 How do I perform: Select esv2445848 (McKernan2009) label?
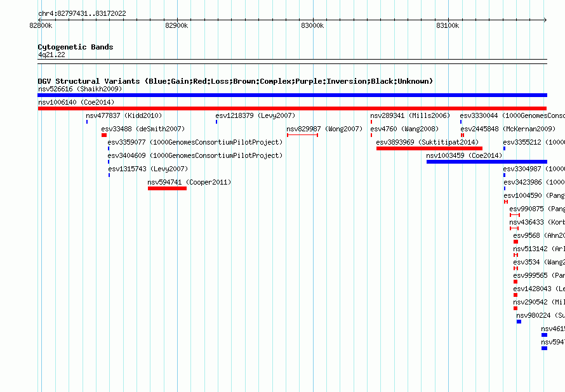(508, 129)
